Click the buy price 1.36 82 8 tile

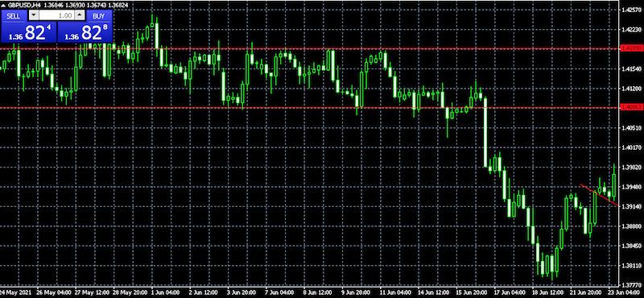click(85, 32)
